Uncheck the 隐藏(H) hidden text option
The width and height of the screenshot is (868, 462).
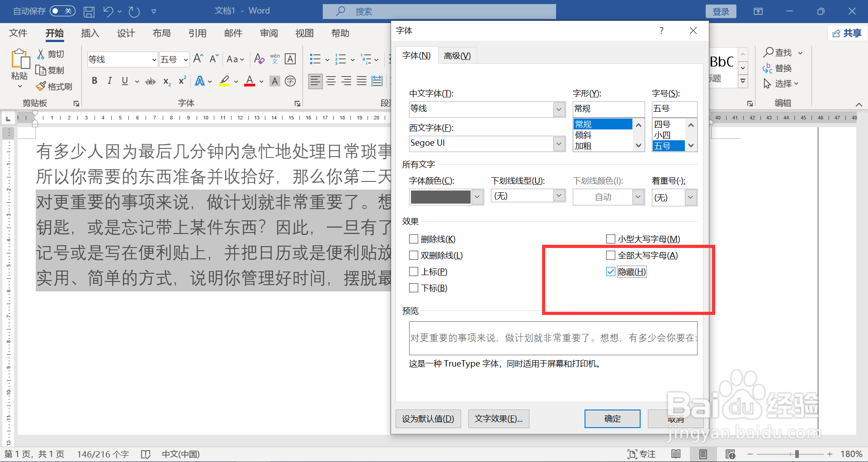(x=611, y=271)
